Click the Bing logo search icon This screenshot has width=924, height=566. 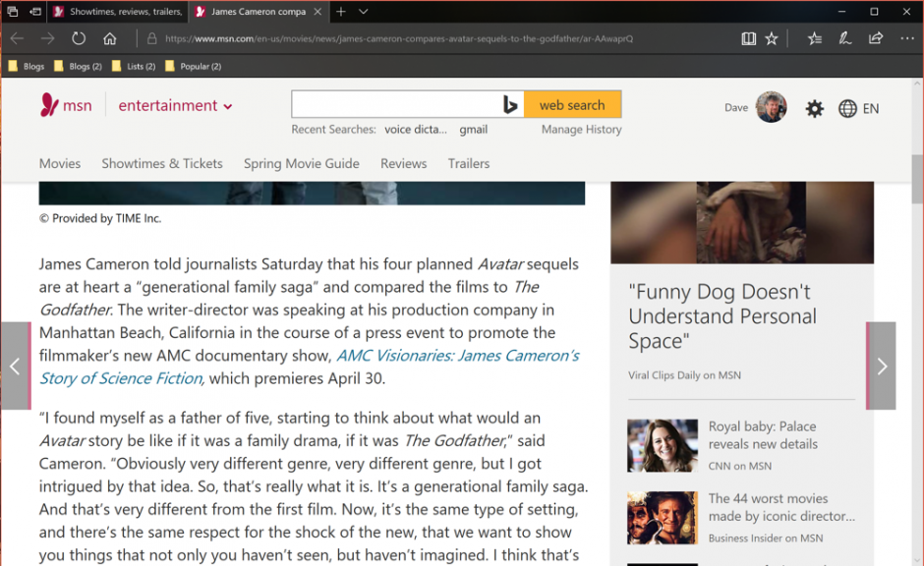[x=510, y=105]
